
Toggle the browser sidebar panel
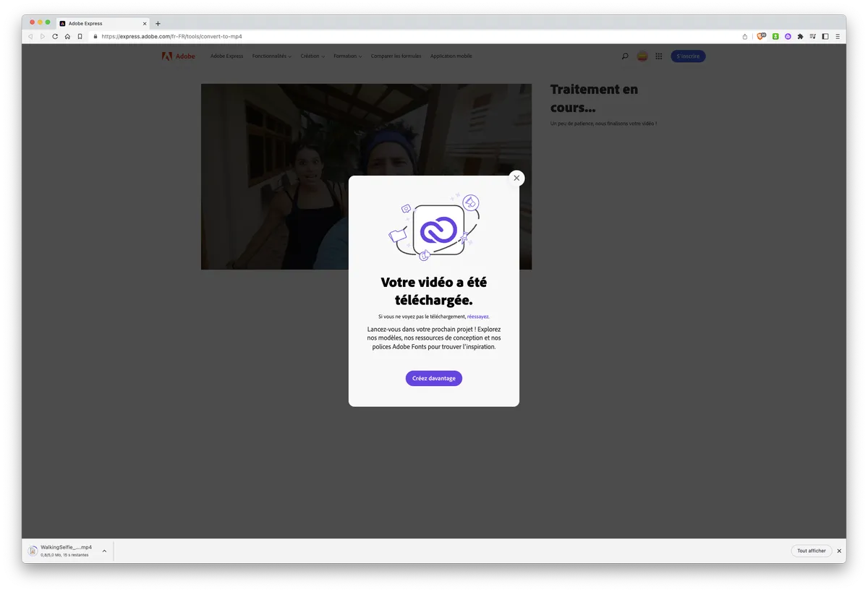(x=825, y=36)
